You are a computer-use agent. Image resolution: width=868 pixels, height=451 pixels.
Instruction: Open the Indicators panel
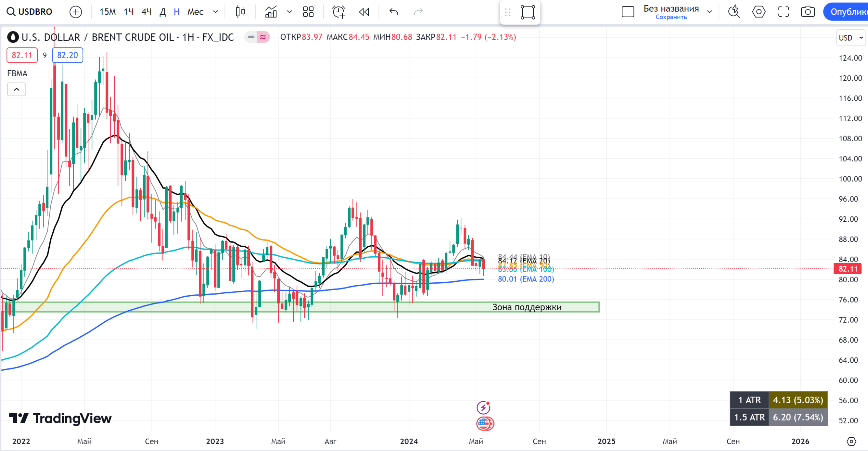click(x=271, y=12)
